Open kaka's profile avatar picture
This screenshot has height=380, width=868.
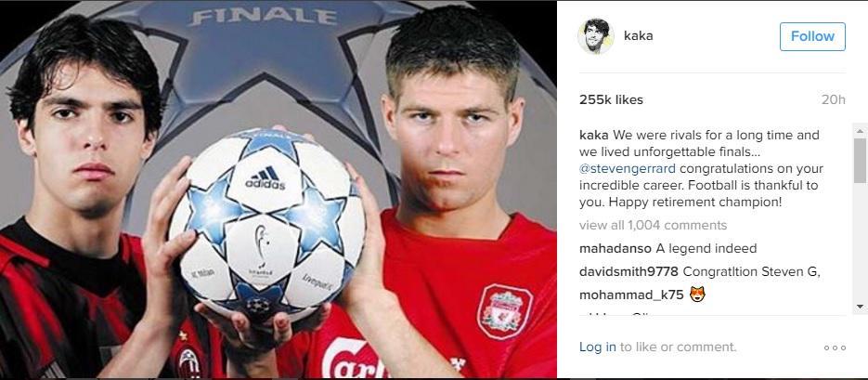point(596,36)
